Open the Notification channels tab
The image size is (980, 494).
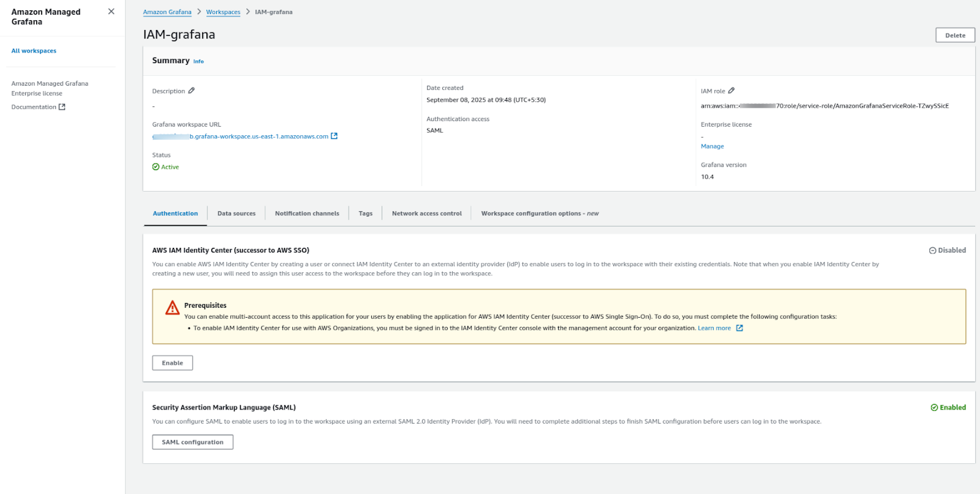point(307,214)
